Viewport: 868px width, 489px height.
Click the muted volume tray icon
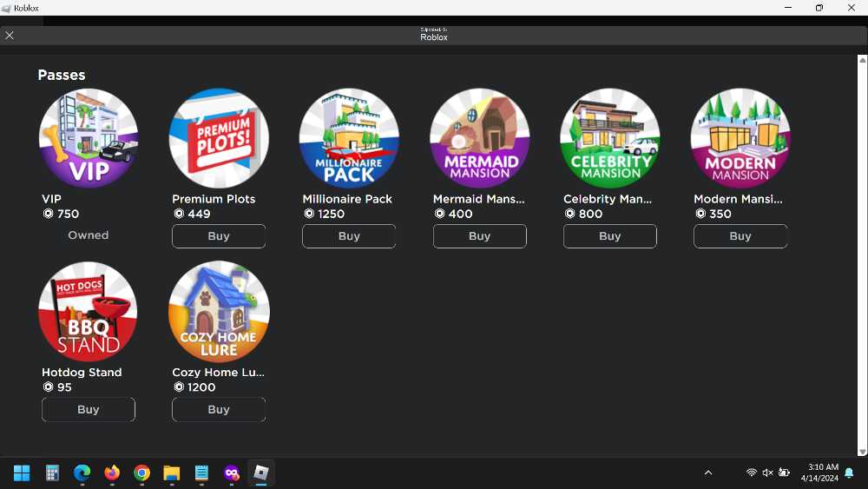pos(768,472)
